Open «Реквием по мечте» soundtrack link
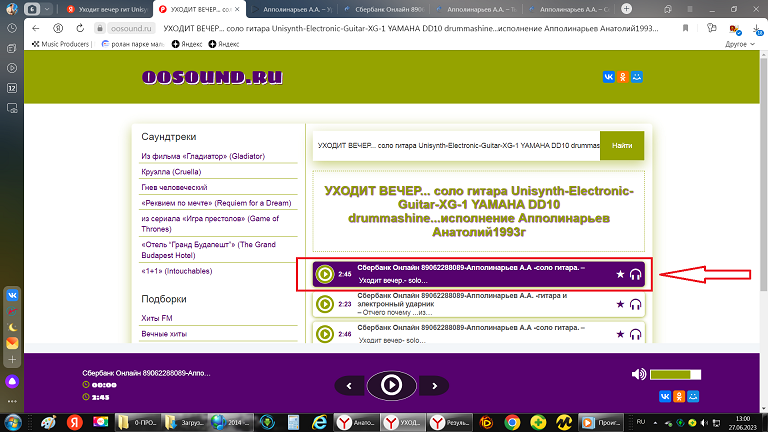768x432 pixels. coord(216,203)
